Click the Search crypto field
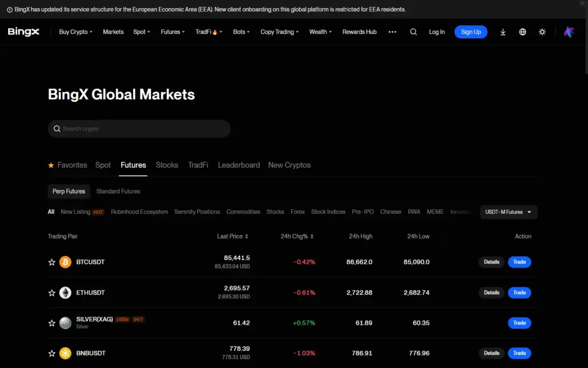This screenshot has height=368, width=588. (139, 129)
